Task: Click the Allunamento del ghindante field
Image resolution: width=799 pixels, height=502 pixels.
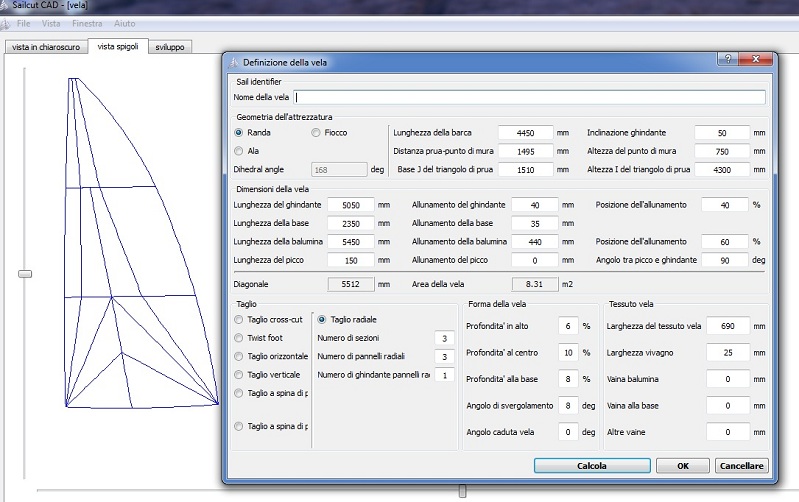Action: coord(535,205)
